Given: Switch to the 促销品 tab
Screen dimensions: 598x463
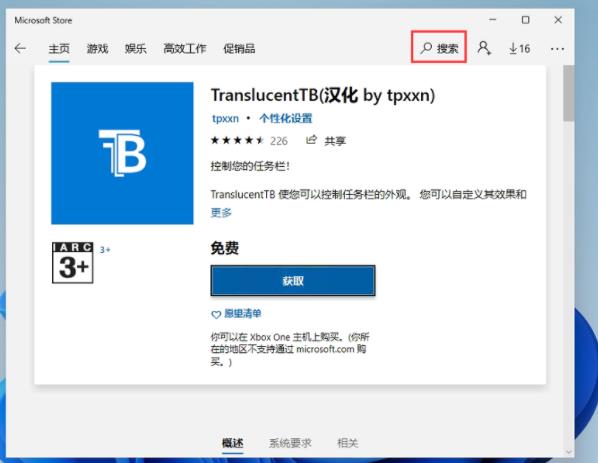Looking at the screenshot, I should (239, 48).
